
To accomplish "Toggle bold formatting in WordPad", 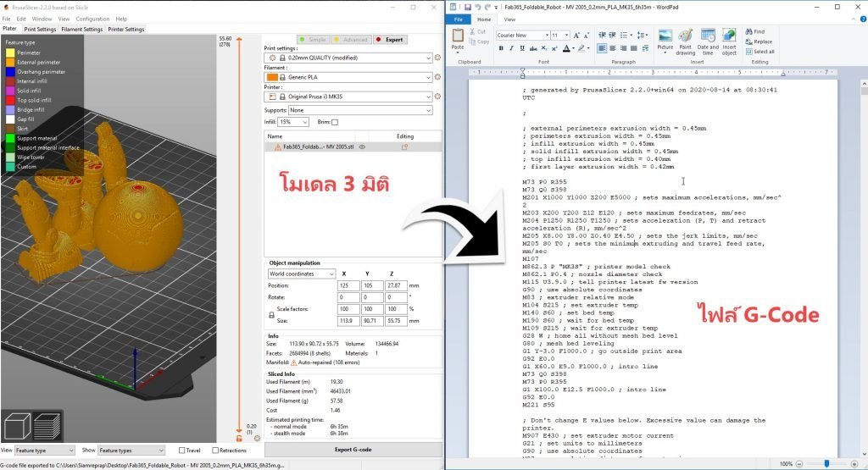I will (501, 48).
